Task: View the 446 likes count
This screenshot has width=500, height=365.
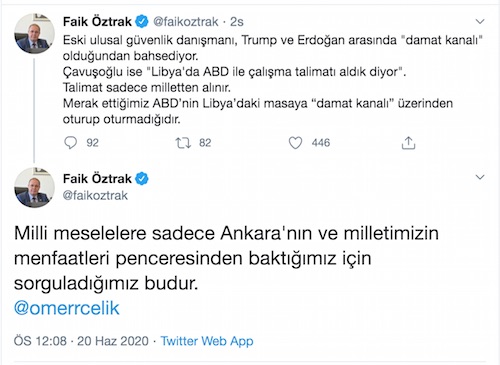Action: (x=321, y=143)
